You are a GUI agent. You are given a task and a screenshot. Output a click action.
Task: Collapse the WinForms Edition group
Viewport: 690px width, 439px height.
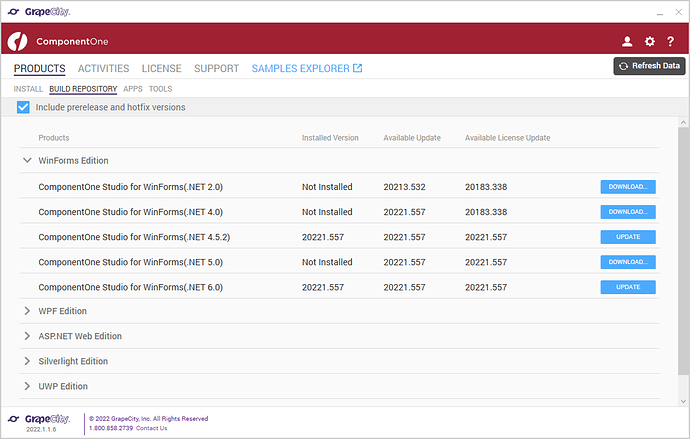(x=27, y=160)
